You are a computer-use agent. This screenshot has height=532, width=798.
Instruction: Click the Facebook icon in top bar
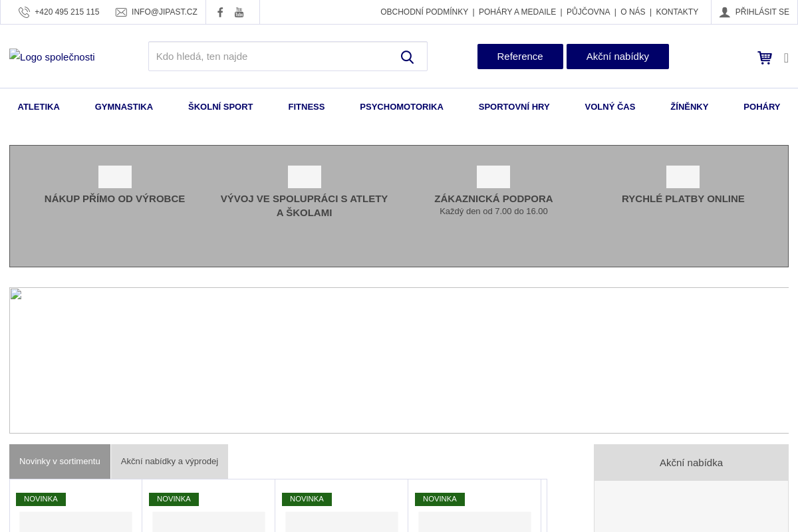220,12
